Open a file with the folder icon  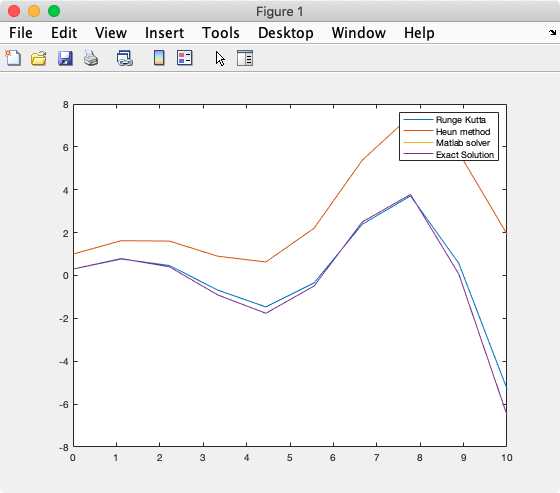point(39,58)
